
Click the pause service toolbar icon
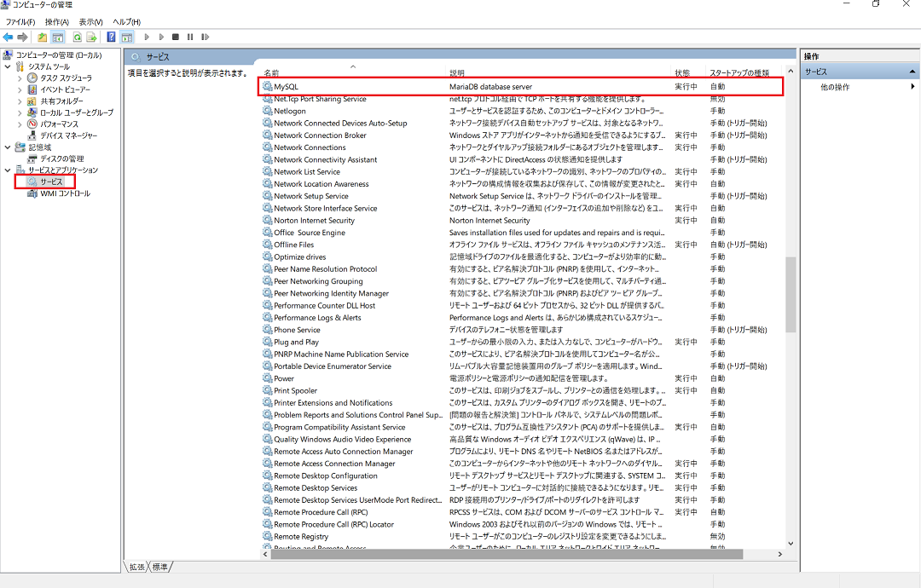click(x=189, y=37)
